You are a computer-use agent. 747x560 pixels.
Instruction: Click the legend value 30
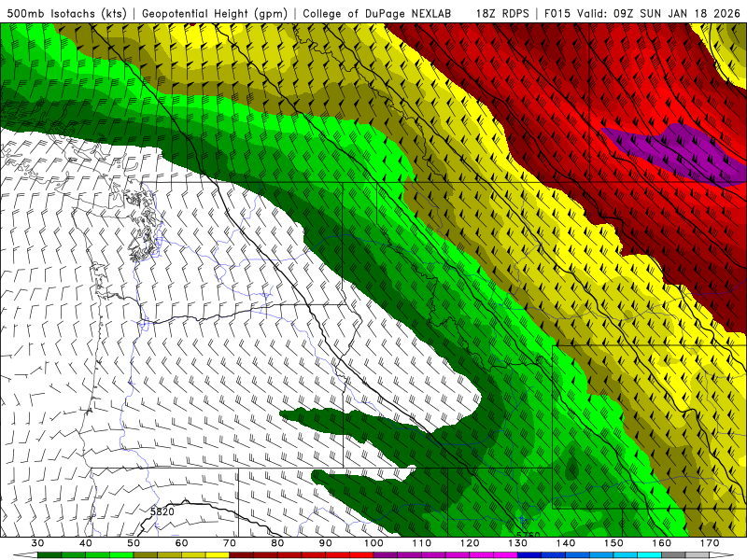click(x=37, y=543)
